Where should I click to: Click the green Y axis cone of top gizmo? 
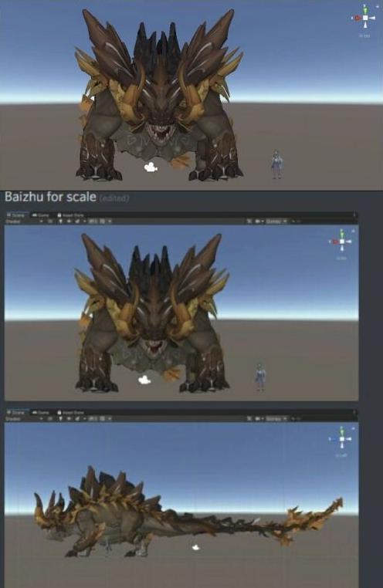coord(365,9)
